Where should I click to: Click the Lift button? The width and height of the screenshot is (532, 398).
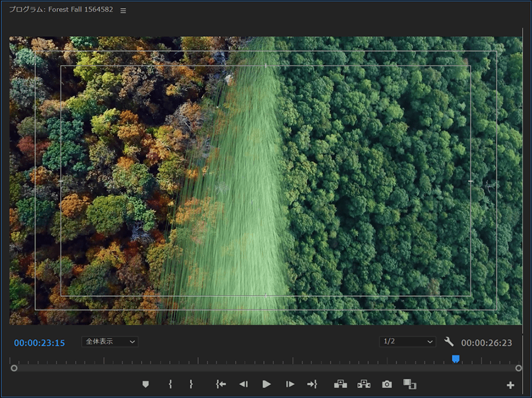pos(340,384)
